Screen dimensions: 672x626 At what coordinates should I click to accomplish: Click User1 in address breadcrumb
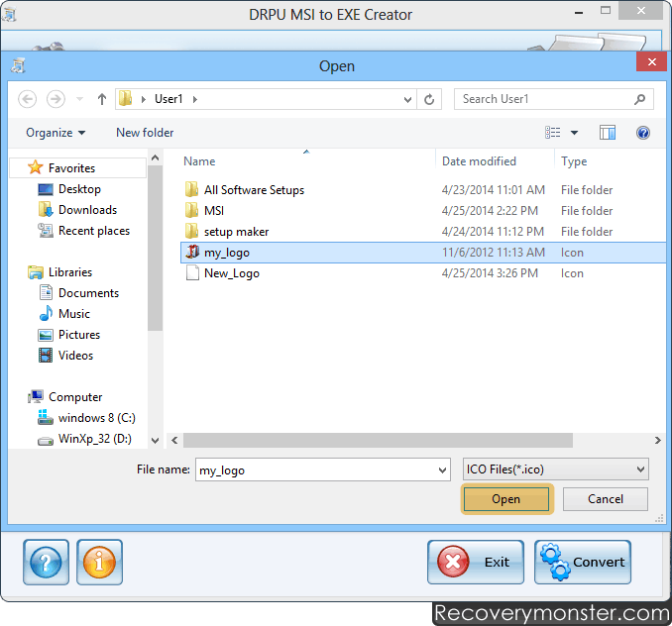168,99
